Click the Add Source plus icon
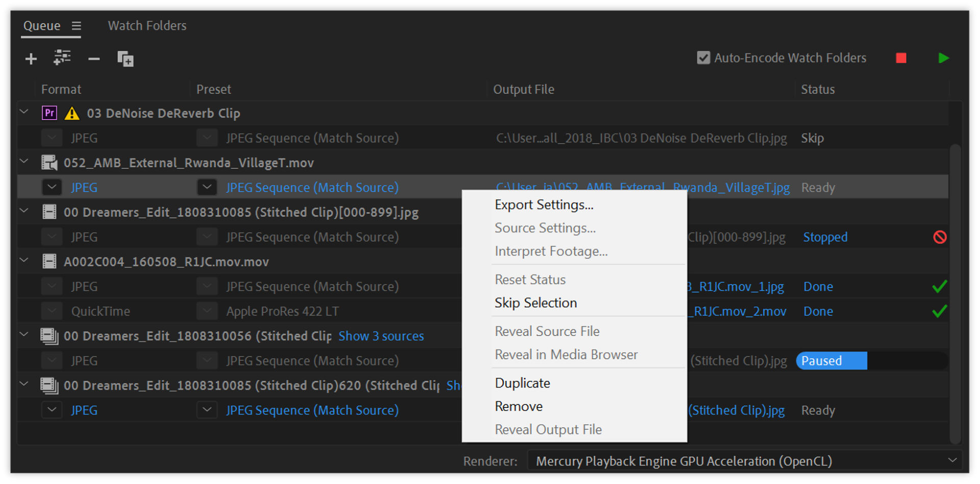This screenshot has height=484, width=980. point(31,58)
